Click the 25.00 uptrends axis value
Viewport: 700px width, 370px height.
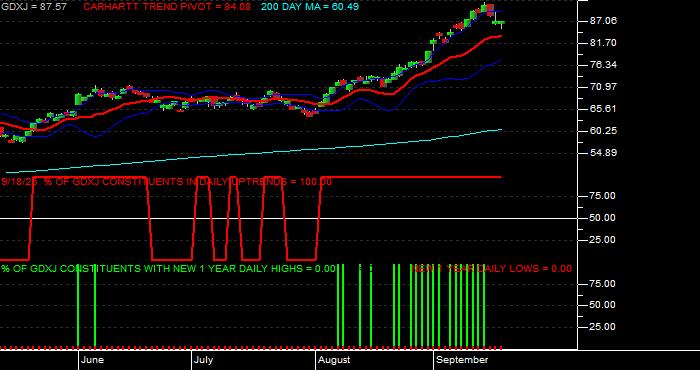pyautogui.click(x=603, y=240)
